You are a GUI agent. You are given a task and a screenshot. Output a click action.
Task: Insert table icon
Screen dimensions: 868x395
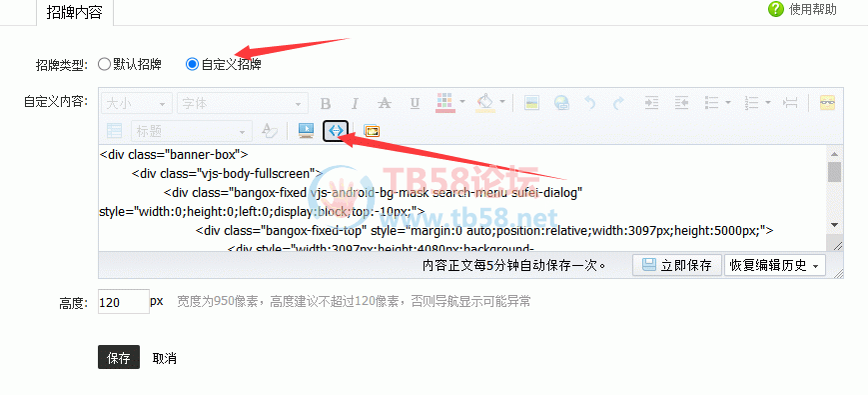click(114, 131)
